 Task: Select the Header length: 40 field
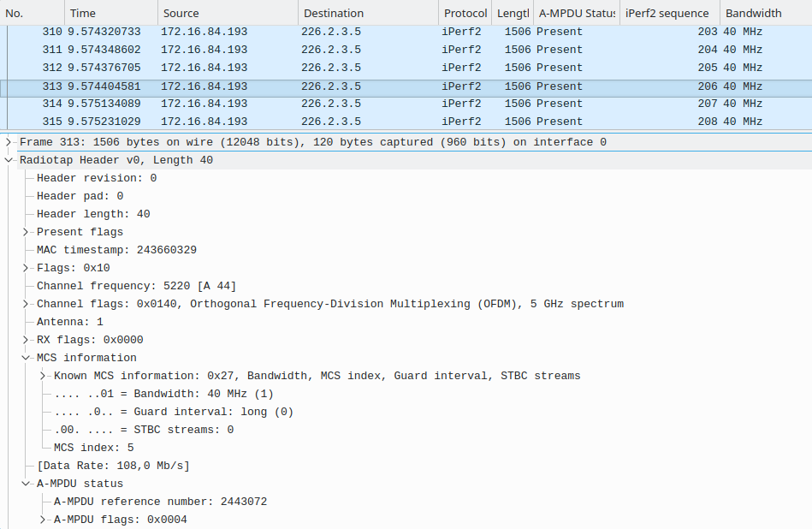click(x=93, y=214)
